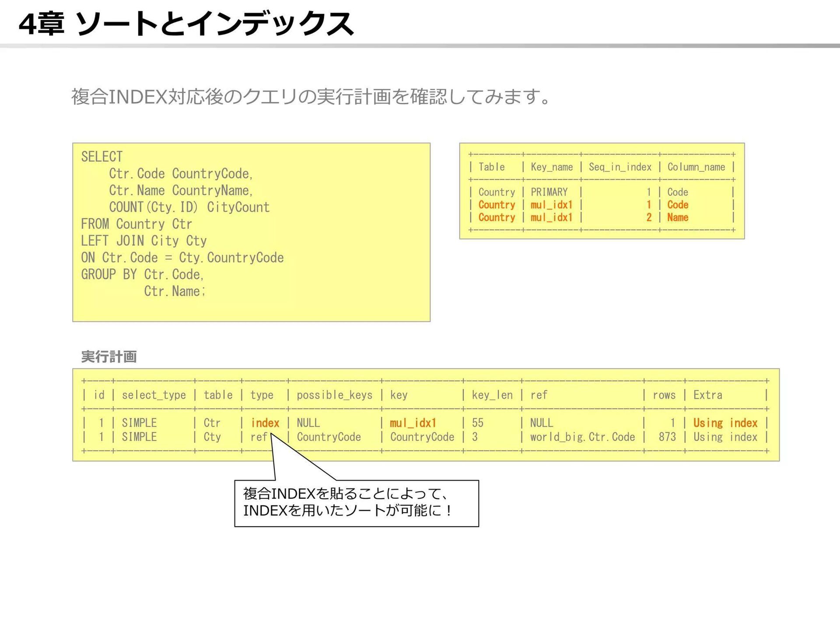Image resolution: width=840 pixels, height=630 pixels.
Task: Click the orange mul_idx1 key value
Action: (x=413, y=423)
